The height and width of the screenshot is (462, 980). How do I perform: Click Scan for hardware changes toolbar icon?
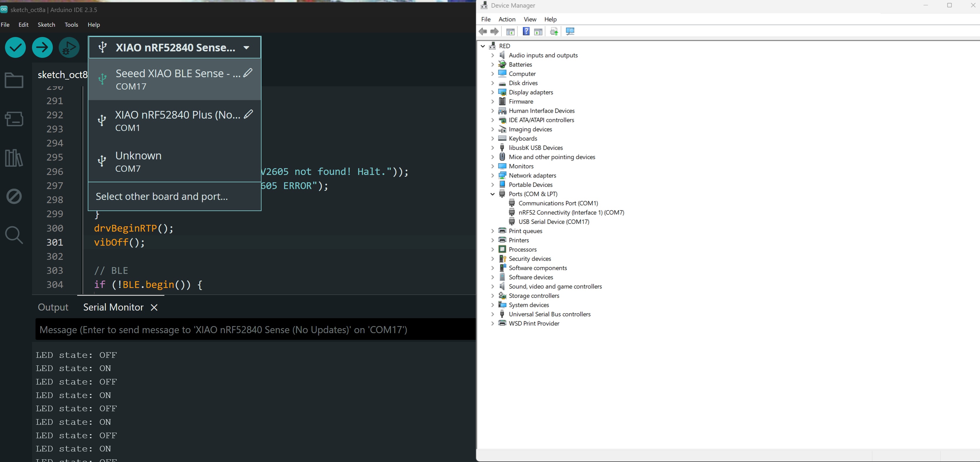click(x=570, y=32)
